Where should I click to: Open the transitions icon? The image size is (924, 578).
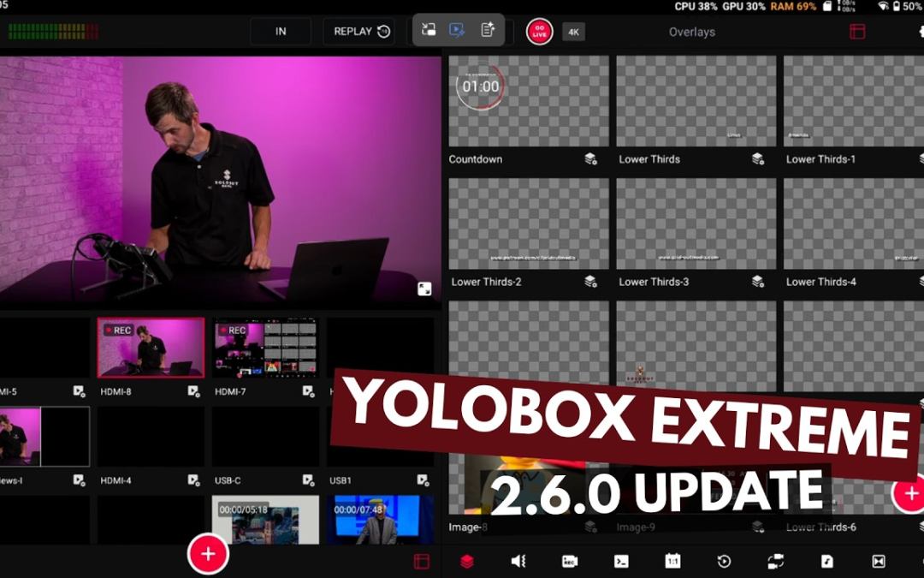pos(879,562)
